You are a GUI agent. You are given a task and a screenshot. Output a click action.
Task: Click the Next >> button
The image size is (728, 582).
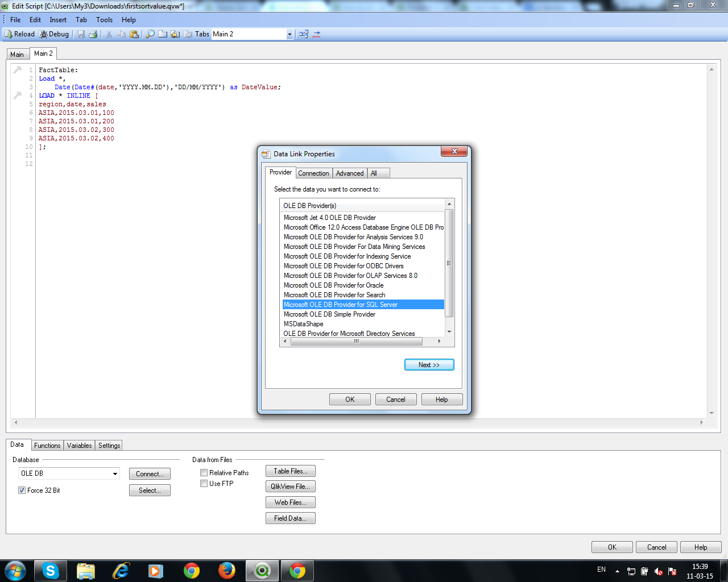[429, 365]
